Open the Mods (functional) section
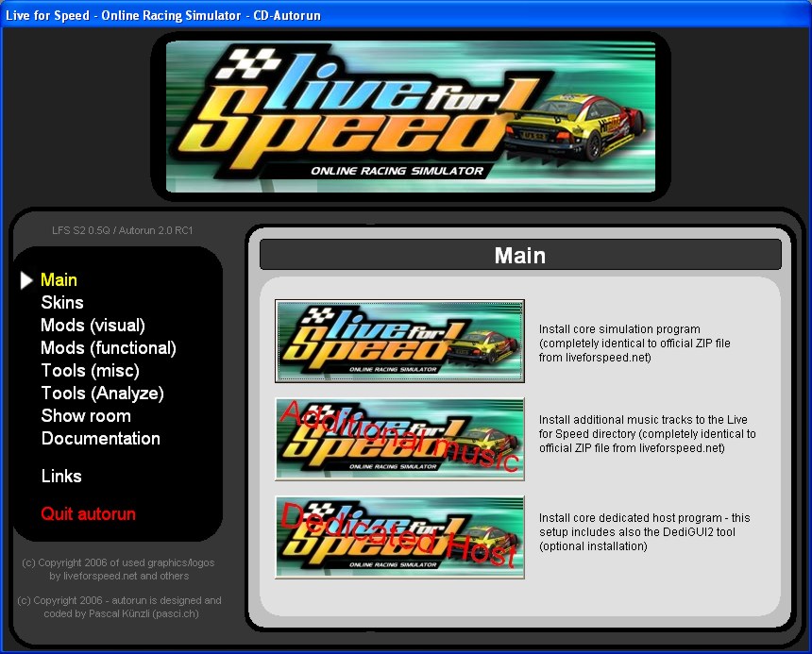 109,347
